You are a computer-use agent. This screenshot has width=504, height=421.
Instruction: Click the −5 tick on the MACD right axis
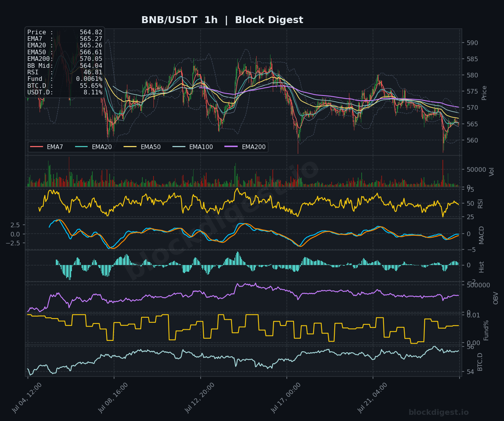[x=471, y=250]
